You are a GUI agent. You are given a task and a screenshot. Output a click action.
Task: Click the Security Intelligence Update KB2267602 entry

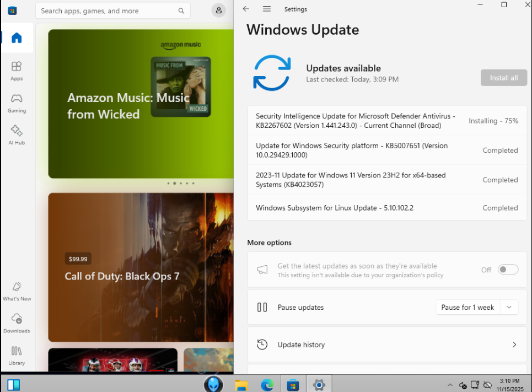(387, 121)
